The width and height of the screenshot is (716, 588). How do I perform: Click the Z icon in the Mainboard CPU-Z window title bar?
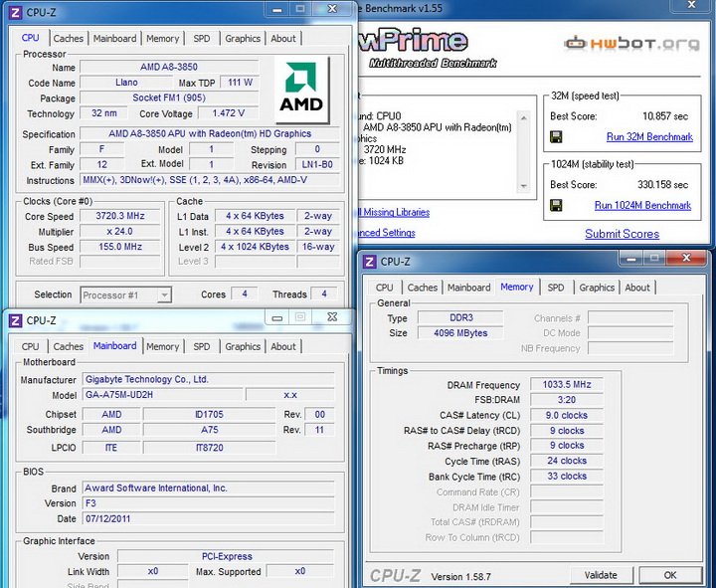click(x=16, y=320)
